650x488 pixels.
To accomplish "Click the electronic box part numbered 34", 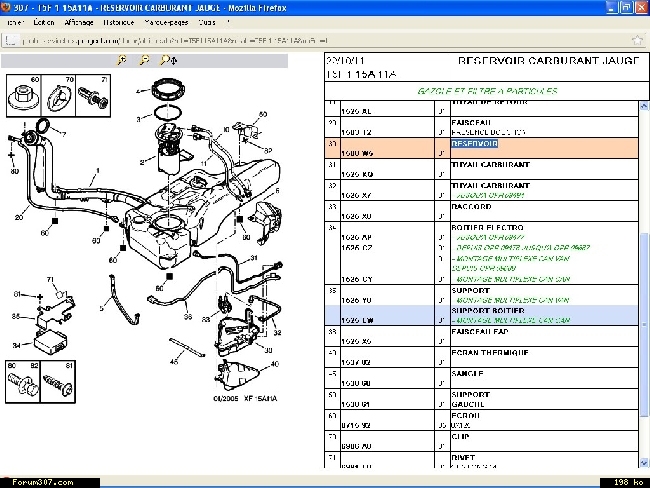I will click(51, 341).
